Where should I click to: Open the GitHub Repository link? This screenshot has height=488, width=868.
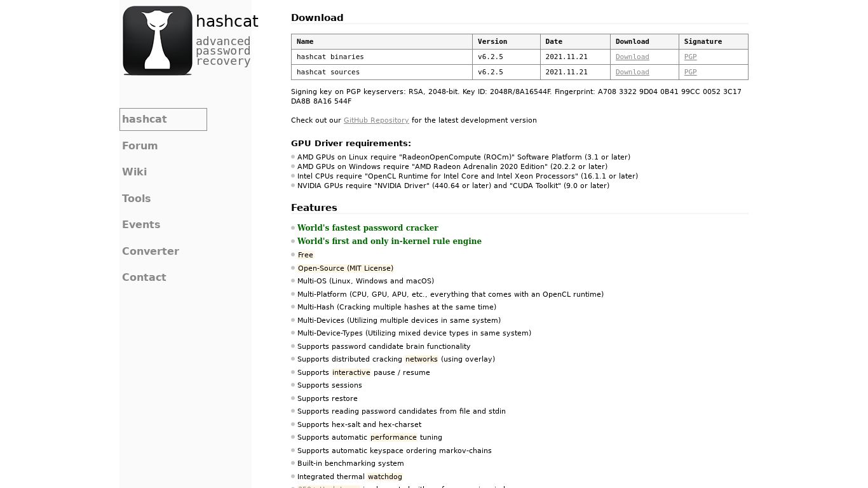[376, 120]
